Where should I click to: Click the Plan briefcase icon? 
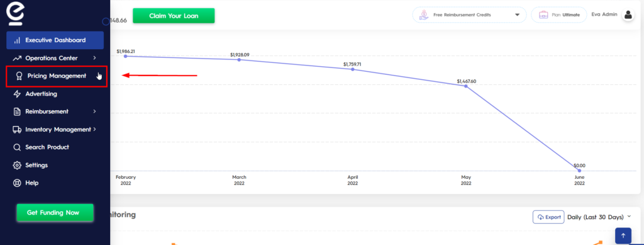(x=543, y=14)
